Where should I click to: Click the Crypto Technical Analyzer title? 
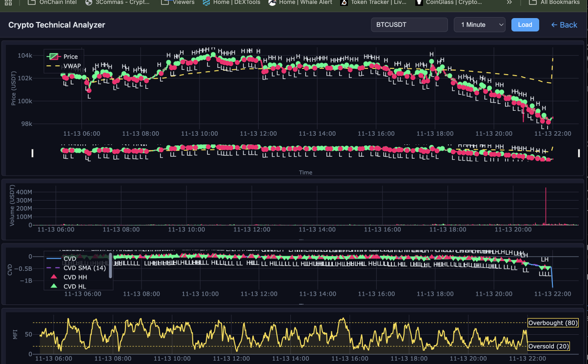[x=57, y=25]
